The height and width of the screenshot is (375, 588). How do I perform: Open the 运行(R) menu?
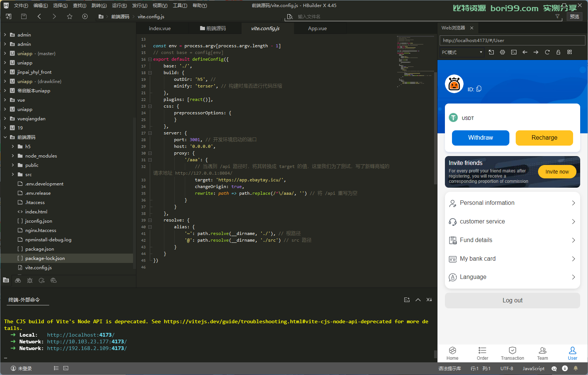pos(119,6)
